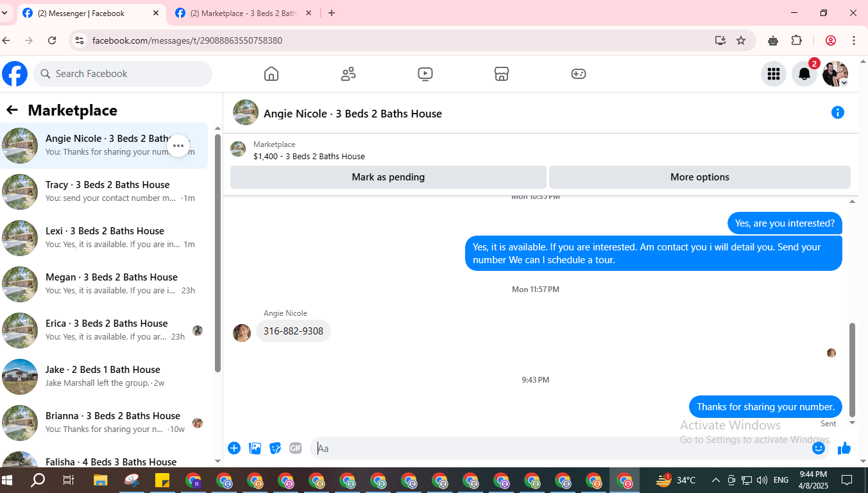This screenshot has width=868, height=493.
Task: Open conversation information icon
Action: (x=838, y=112)
